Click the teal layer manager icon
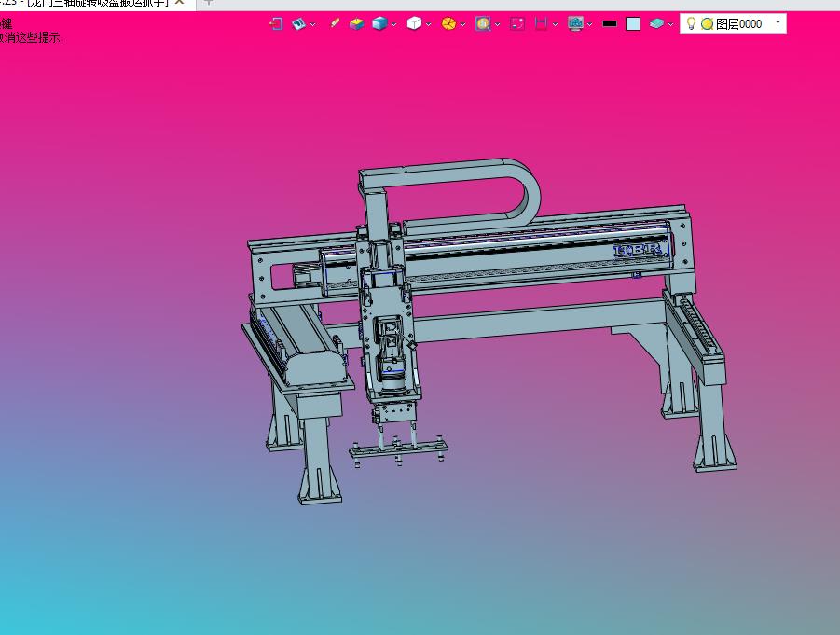Viewport: 840px width, 635px height. 656,23
